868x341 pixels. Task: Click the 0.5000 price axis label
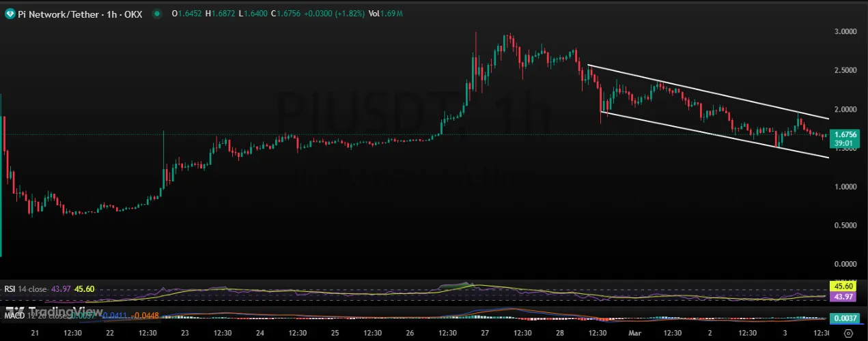pyautogui.click(x=845, y=225)
